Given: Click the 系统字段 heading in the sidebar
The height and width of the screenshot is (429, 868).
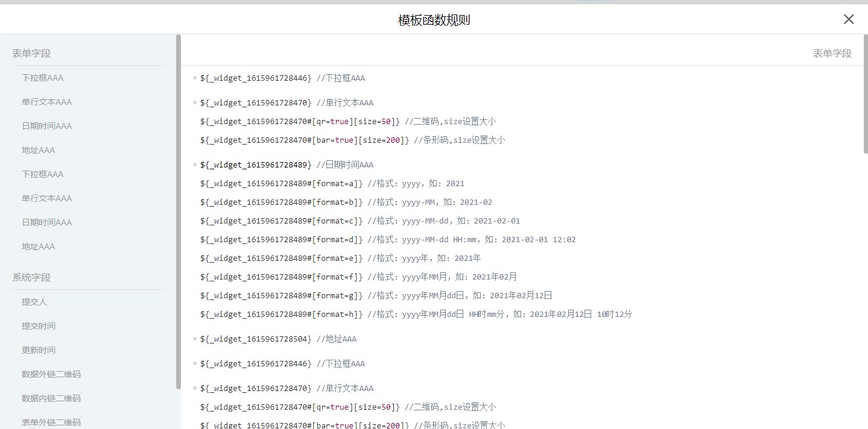Looking at the screenshot, I should click(x=31, y=278).
